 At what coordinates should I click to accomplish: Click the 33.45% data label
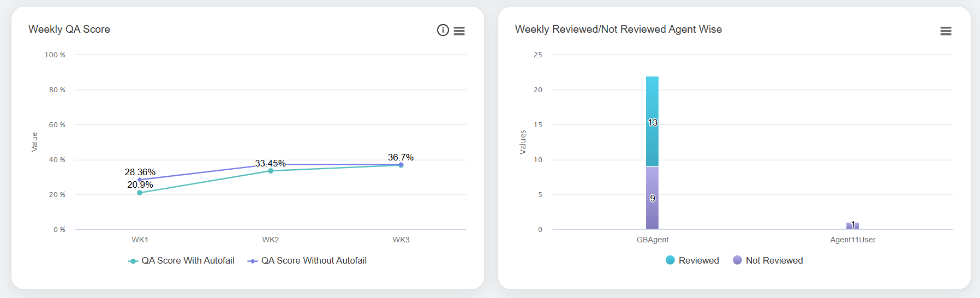(x=270, y=163)
